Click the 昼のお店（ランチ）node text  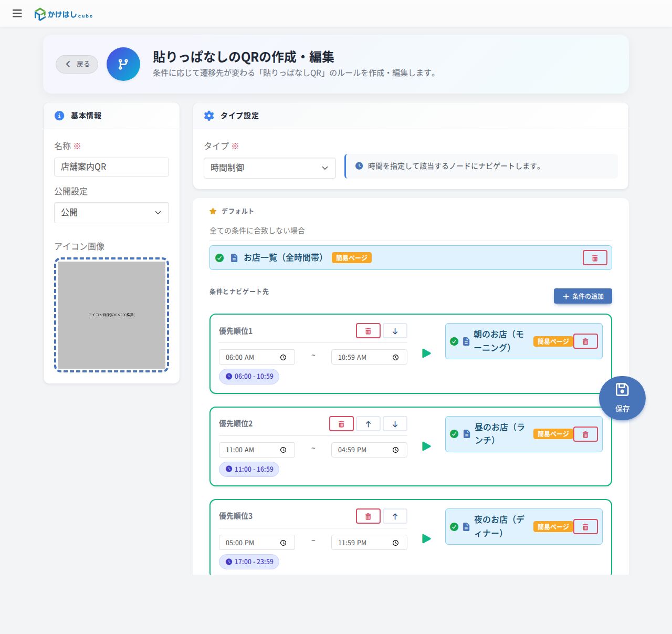pyautogui.click(x=499, y=434)
